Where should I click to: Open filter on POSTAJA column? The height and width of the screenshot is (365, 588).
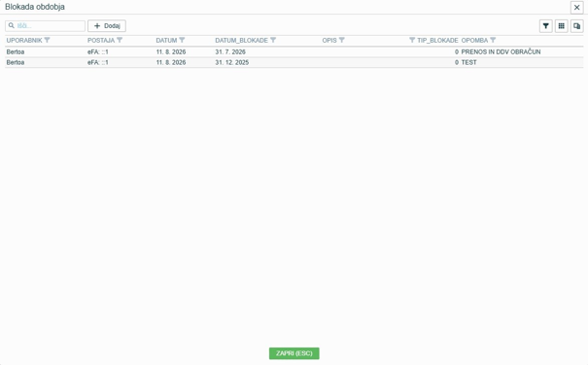coord(120,40)
